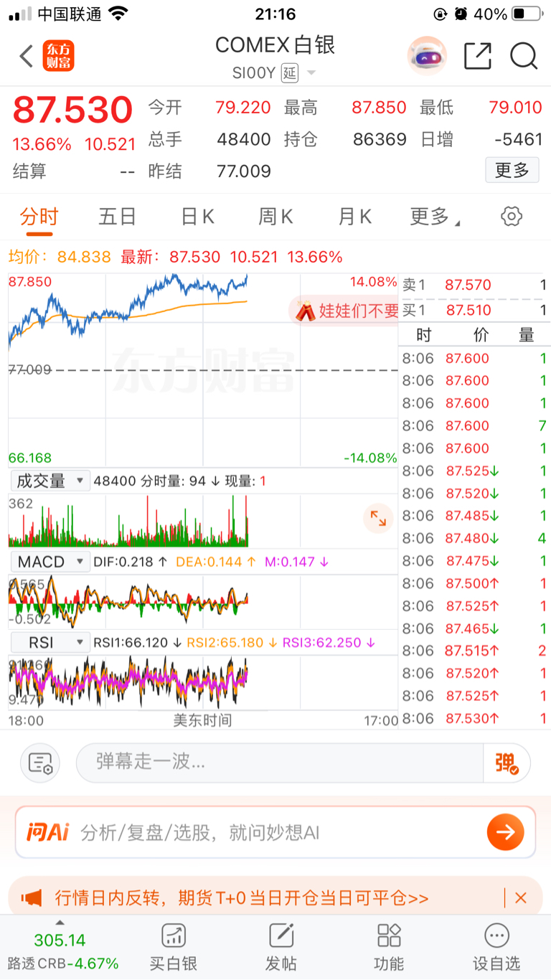Screen dimensions: 551x980
Task: Tap the RSI oscillator chart
Action: (203, 682)
